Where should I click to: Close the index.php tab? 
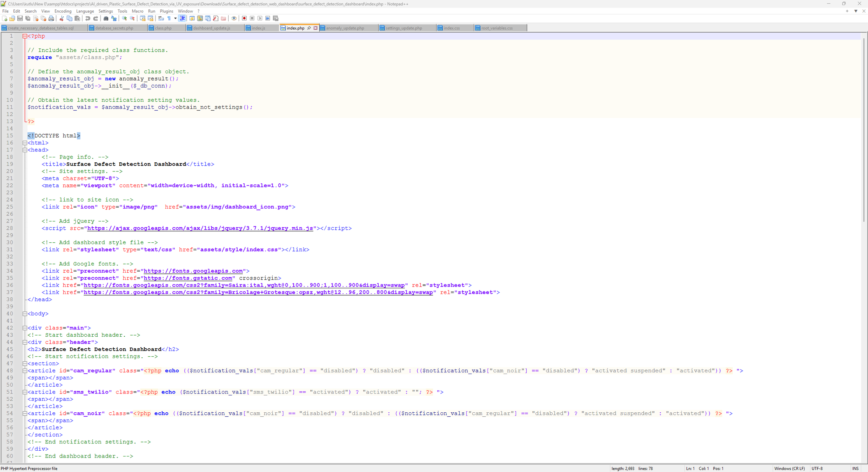[x=315, y=28]
